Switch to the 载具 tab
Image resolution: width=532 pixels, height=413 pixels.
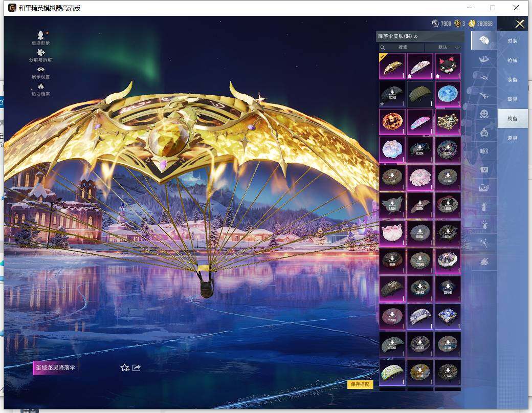[x=513, y=99]
